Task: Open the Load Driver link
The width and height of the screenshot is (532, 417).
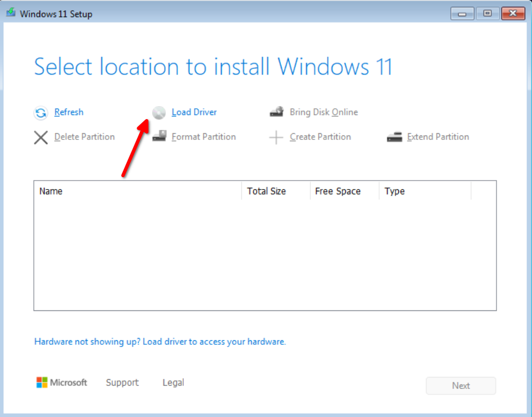Action: click(x=194, y=112)
